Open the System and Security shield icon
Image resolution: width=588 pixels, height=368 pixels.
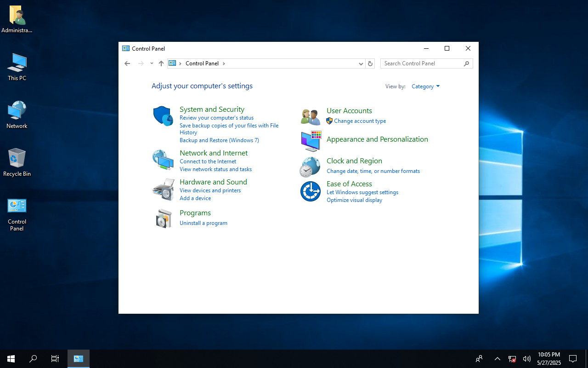(x=163, y=116)
